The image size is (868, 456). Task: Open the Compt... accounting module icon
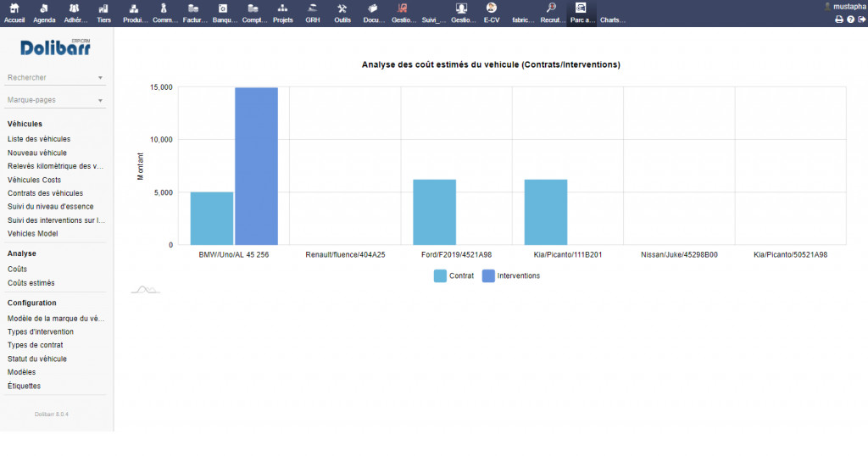[253, 8]
